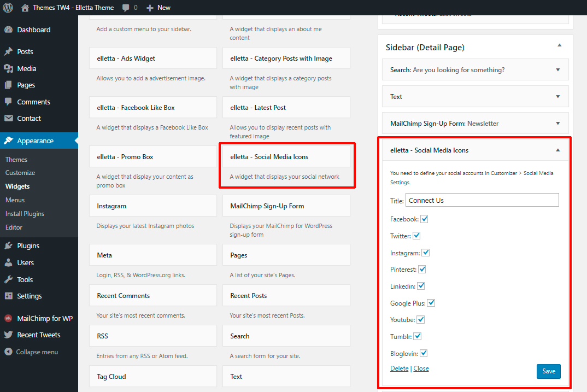Open the Menus submenu item

[15, 200]
